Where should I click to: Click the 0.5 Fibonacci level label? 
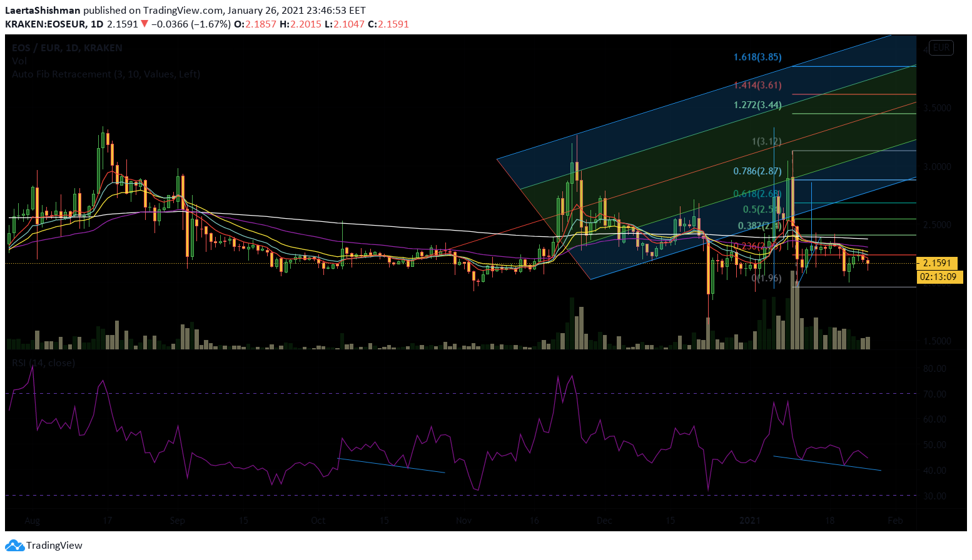(x=762, y=209)
